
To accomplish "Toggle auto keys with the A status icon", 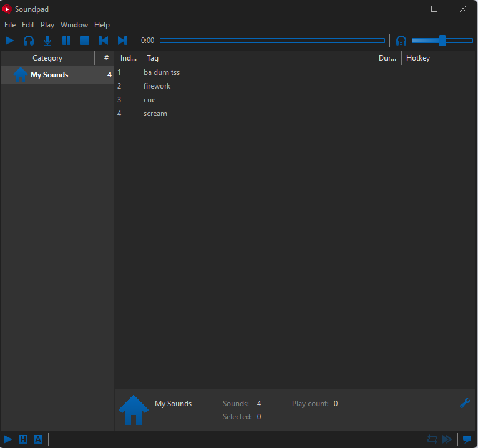I will [x=38, y=439].
